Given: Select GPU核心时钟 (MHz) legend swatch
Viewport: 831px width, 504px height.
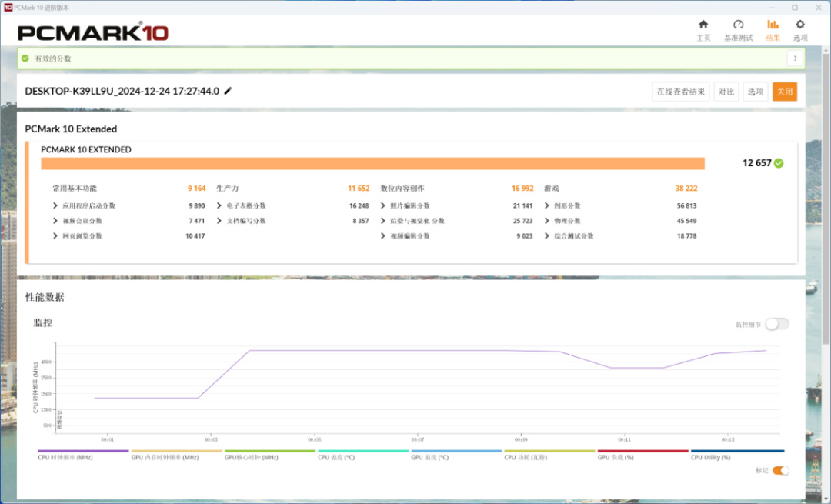Looking at the screenshot, I should point(270,451).
